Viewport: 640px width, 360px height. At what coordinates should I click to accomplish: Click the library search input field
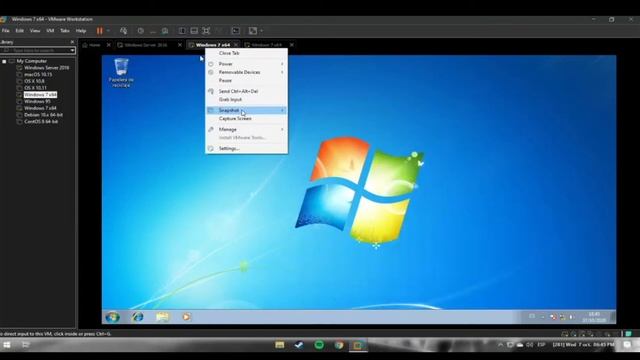click(35, 50)
